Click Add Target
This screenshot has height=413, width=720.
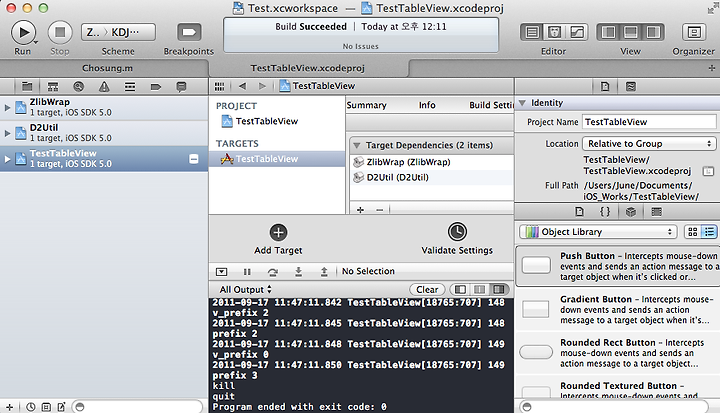pyautogui.click(x=278, y=239)
